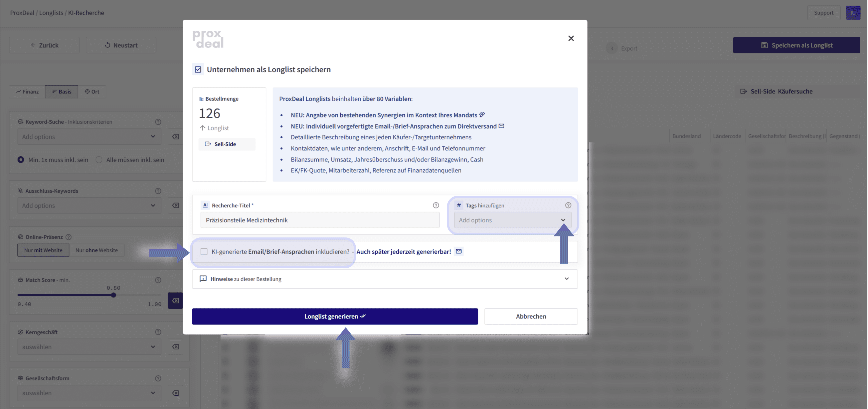Click 'Speichern als Longlist' button
This screenshot has width=868, height=409.
click(796, 45)
